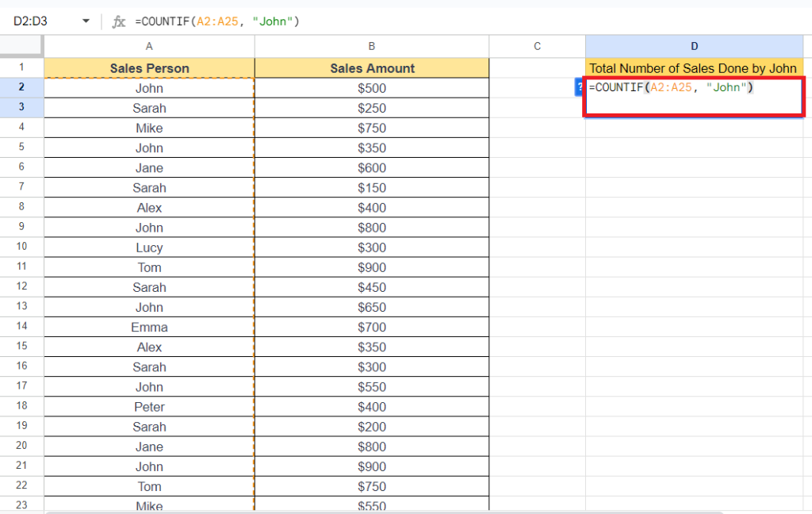This screenshot has height=514, width=812.
Task: Select the highlighted column D header
Action: click(x=694, y=46)
